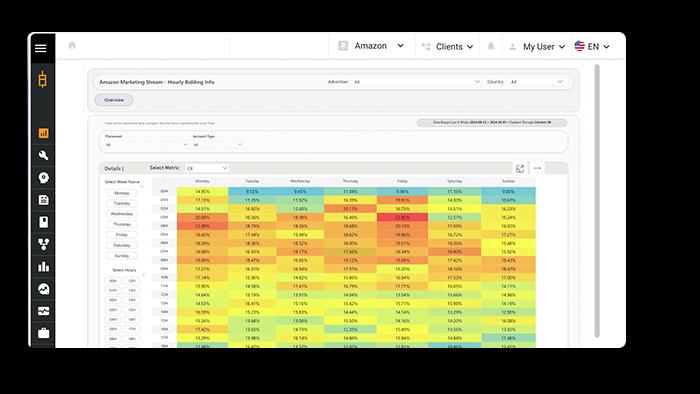Open the hamburger menu
This screenshot has width=700, height=394.
coord(41,48)
